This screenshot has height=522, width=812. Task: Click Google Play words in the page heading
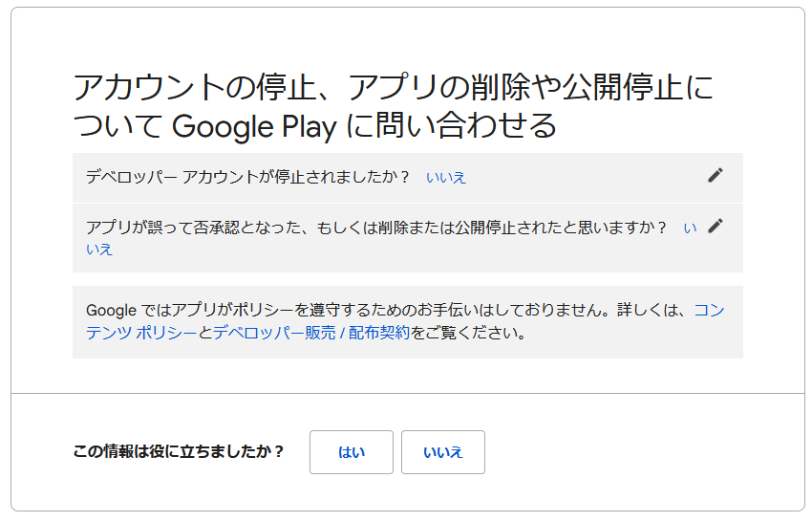[254, 127]
